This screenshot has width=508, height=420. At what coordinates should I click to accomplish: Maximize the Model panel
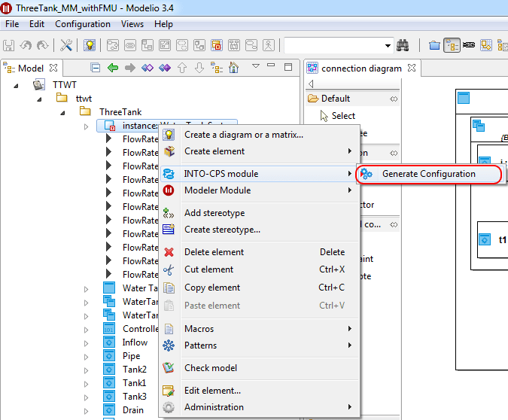288,67
